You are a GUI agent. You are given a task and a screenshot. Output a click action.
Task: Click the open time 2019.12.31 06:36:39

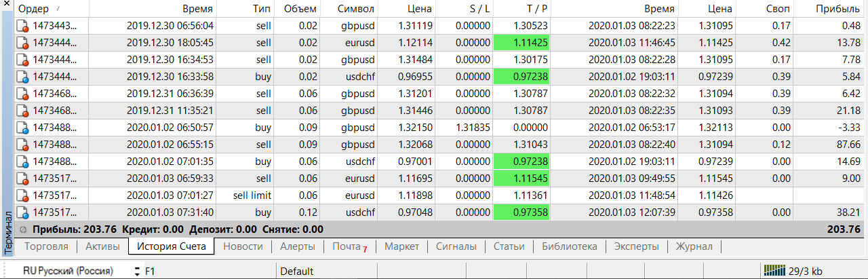[170, 94]
